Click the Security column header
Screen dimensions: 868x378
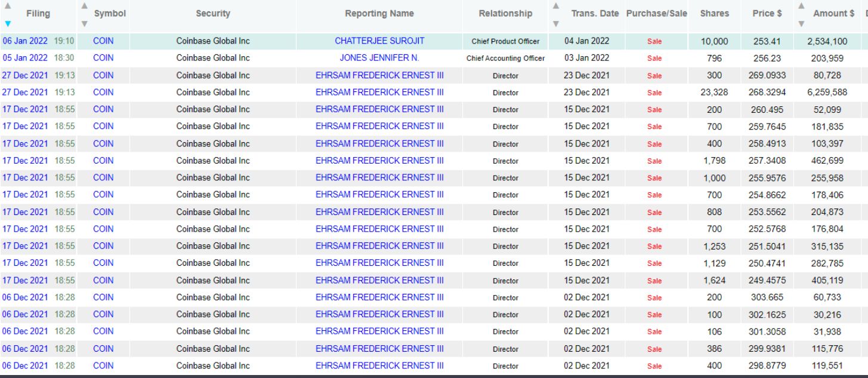pos(213,13)
